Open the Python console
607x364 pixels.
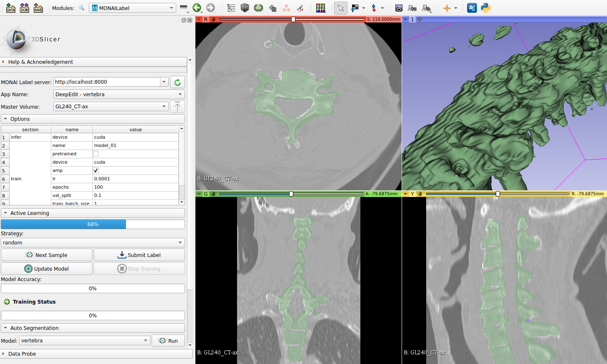point(486,8)
